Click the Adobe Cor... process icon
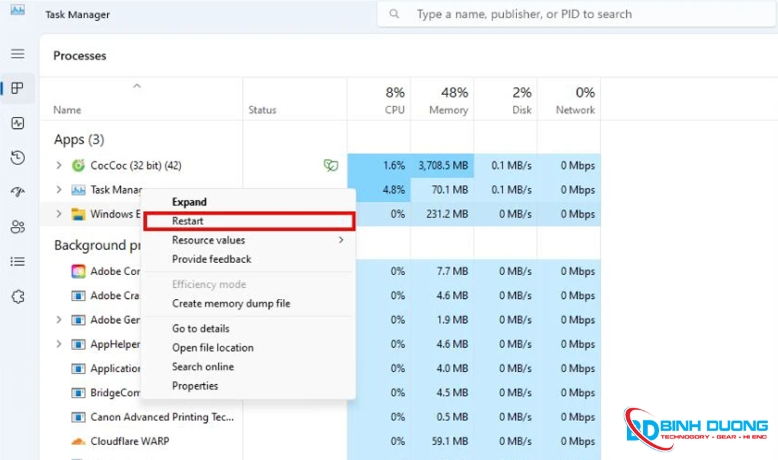The image size is (778, 460). [x=78, y=271]
